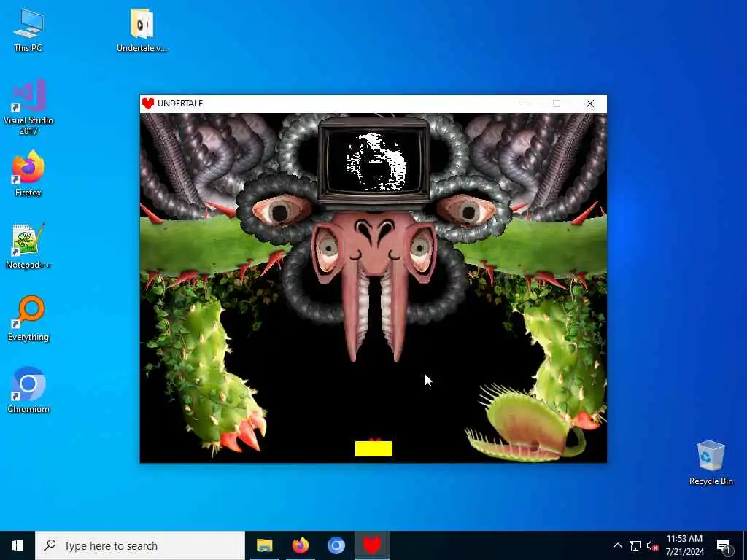Select the Everything search shortcut
Viewport: 747px width, 560px height.
[28, 319]
